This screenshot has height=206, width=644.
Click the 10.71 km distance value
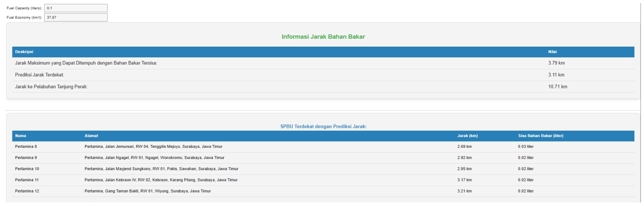(557, 87)
